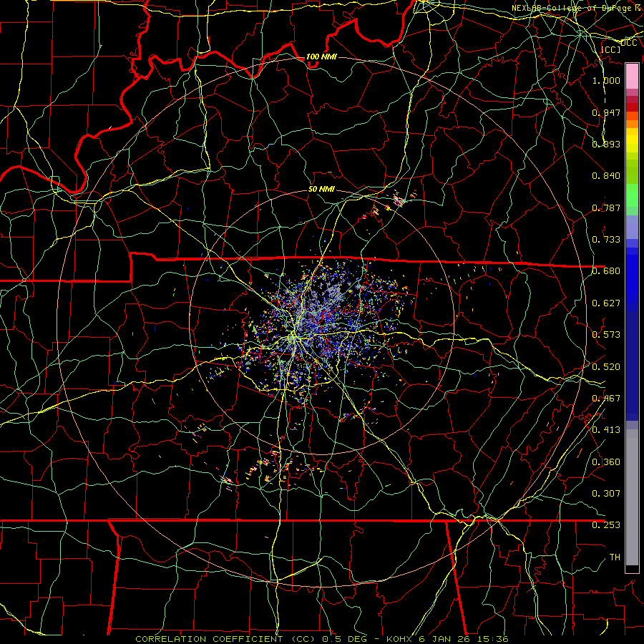Click the 0.413 legend value
The image size is (644, 644).
point(606,430)
